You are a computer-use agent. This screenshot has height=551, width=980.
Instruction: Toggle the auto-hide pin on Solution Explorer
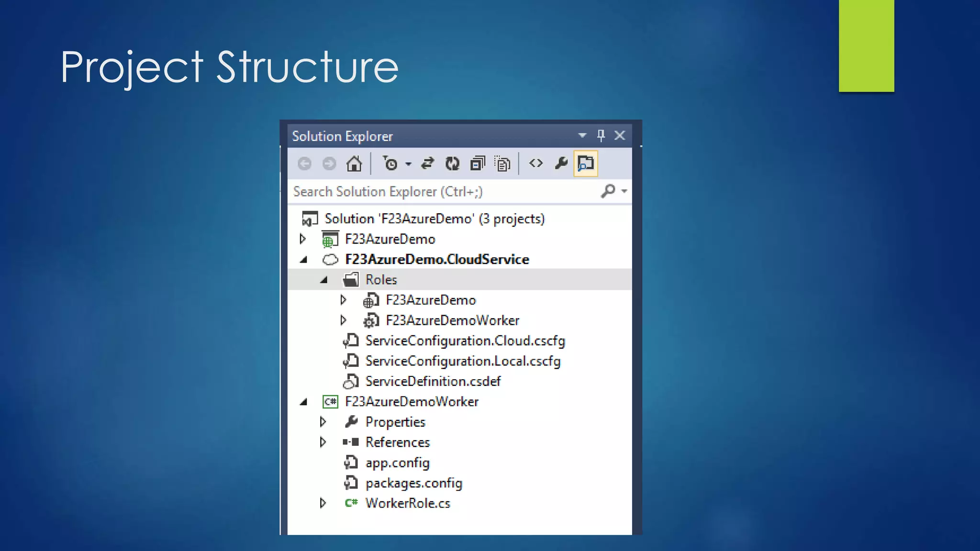[x=601, y=136]
